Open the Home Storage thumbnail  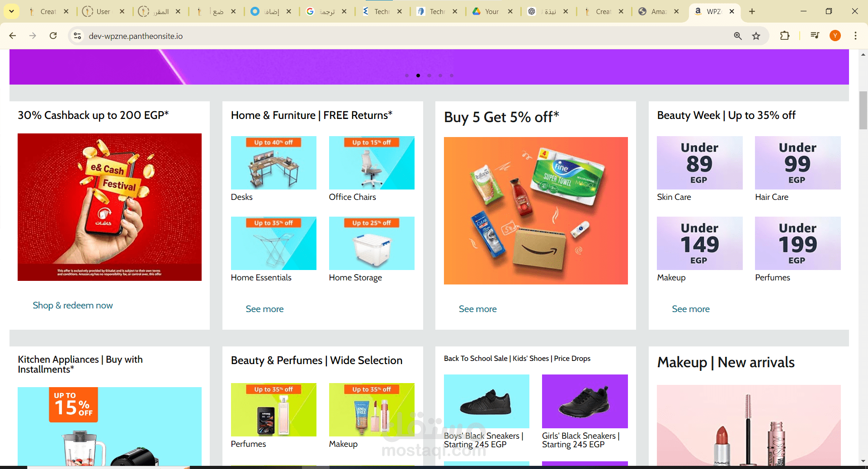[372, 243]
